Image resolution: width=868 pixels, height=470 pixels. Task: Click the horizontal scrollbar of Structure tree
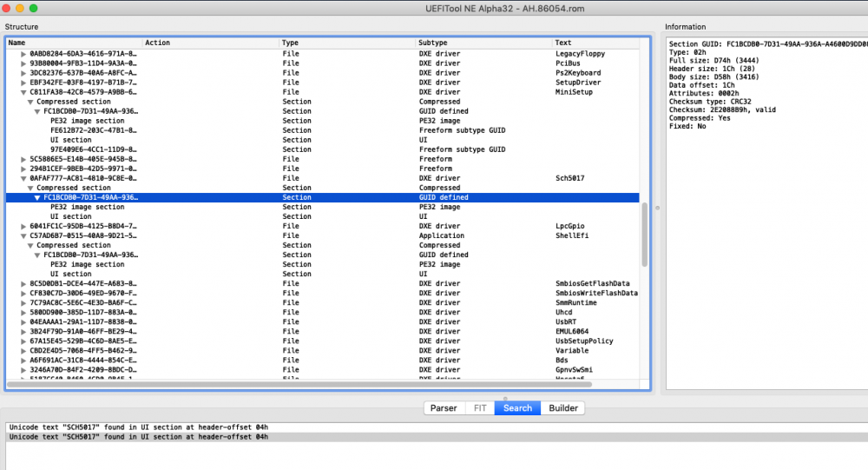click(299, 384)
